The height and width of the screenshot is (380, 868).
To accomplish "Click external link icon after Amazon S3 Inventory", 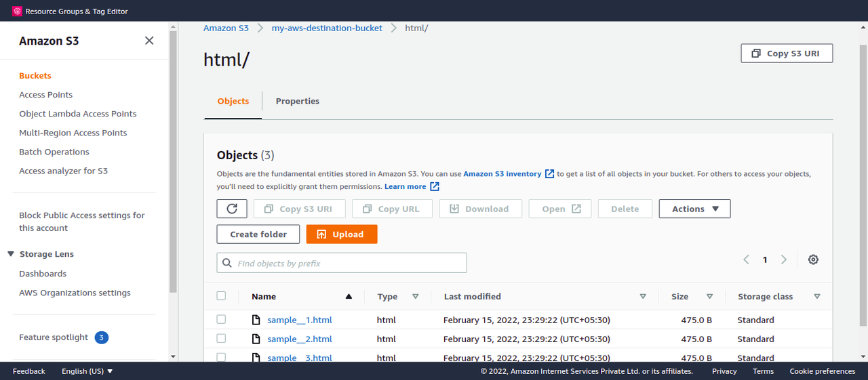I will click(x=549, y=174).
